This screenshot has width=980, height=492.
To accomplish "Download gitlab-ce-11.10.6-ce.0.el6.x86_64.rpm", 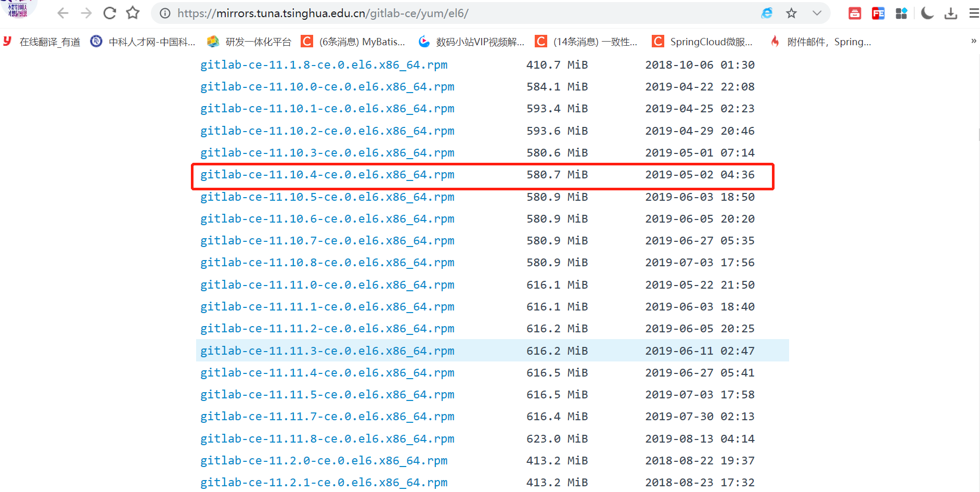I will [x=327, y=219].
